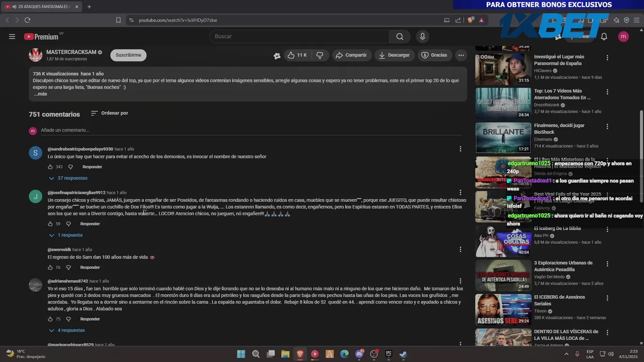Open the 'BRILLANTE' BioShock video thumbnail
This screenshot has width=644, height=362.
pyautogui.click(x=503, y=138)
